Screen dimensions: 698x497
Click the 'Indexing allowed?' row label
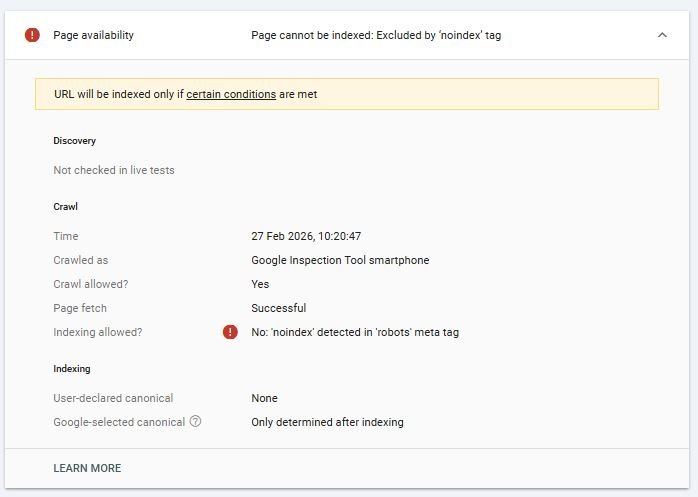98,332
